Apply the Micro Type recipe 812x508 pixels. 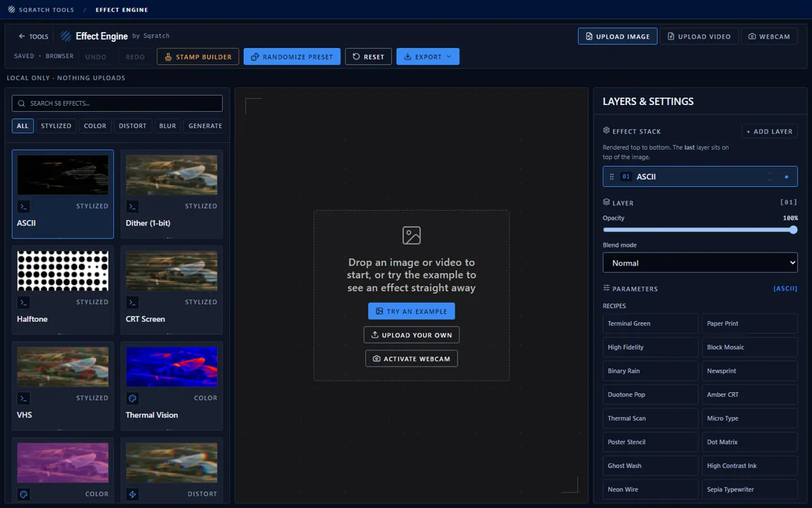click(750, 419)
